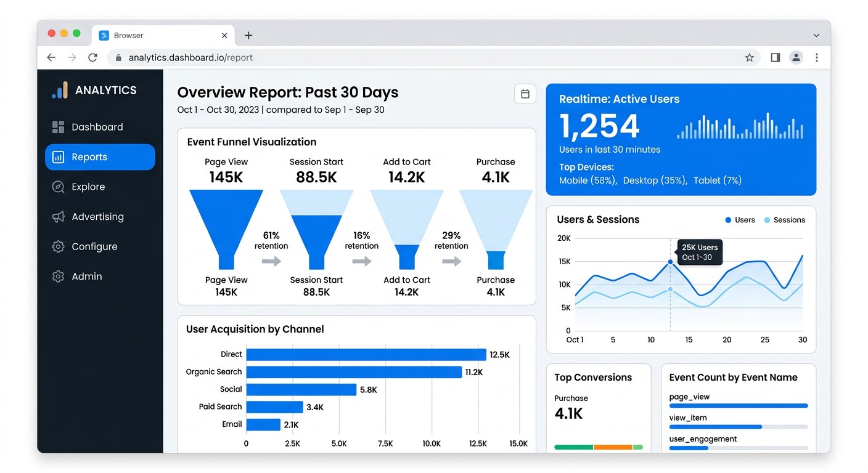This screenshot has width=868, height=473.
Task: Click the 25K Users tooltip
Action: pos(700,253)
